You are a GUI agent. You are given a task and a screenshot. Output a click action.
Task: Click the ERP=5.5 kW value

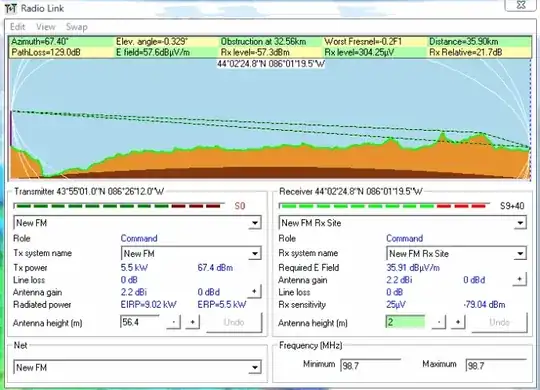click(222, 305)
